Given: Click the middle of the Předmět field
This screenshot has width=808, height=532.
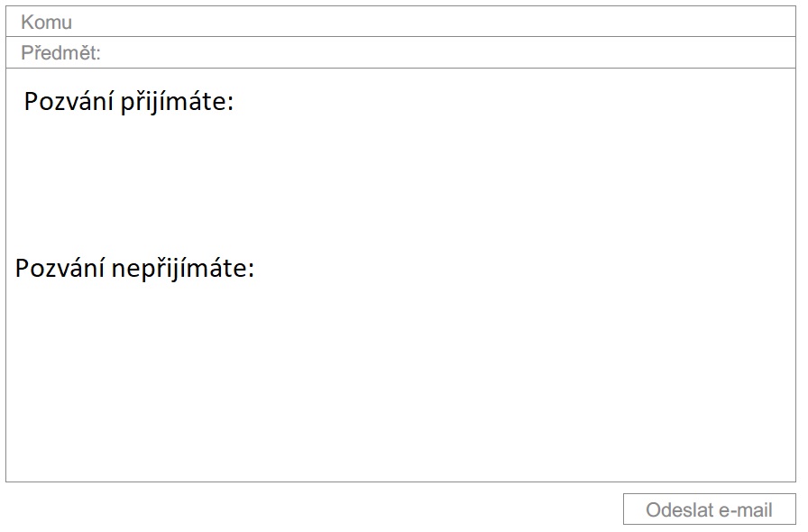Looking at the screenshot, I should [401, 53].
